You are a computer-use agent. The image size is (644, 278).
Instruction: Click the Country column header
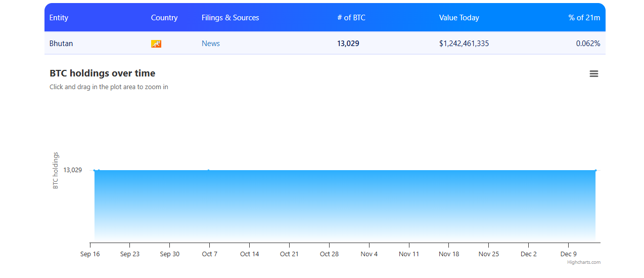[164, 18]
